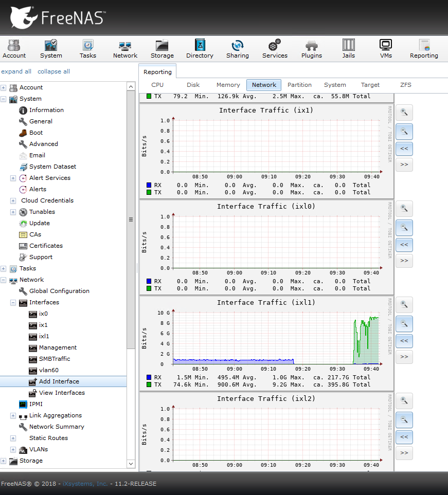Open Global Configuration under Network
The image size is (448, 495).
point(59,291)
